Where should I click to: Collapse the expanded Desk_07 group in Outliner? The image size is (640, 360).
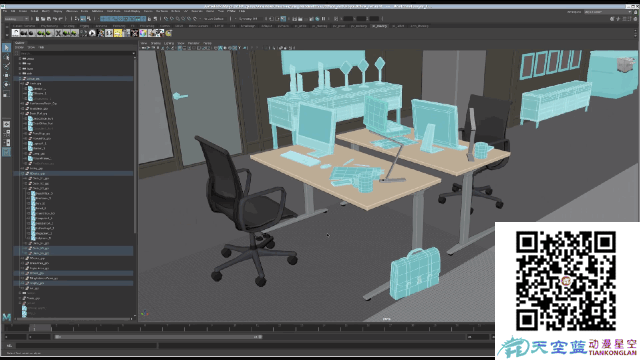tap(25, 189)
